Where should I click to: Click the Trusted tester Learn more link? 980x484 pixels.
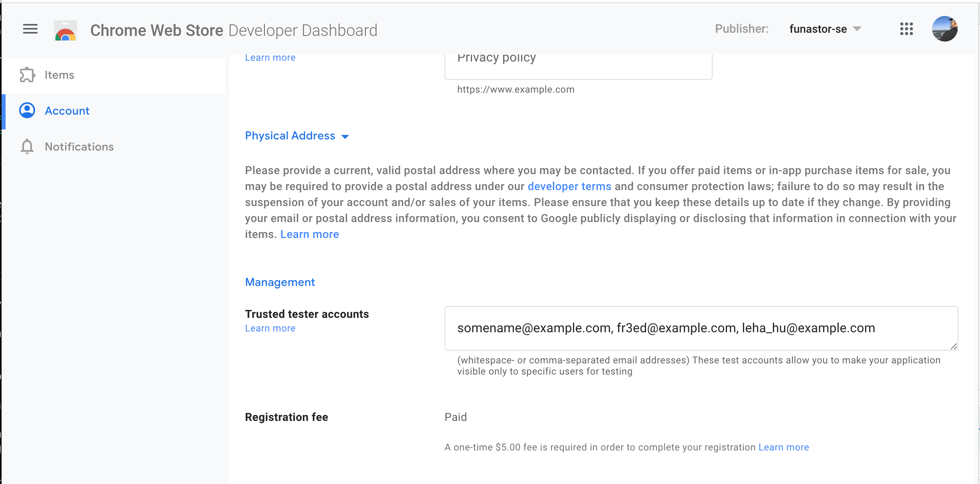click(269, 328)
